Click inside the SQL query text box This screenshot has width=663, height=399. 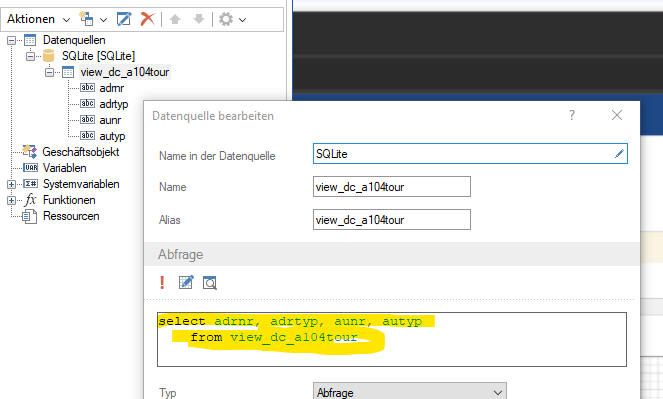(x=392, y=339)
